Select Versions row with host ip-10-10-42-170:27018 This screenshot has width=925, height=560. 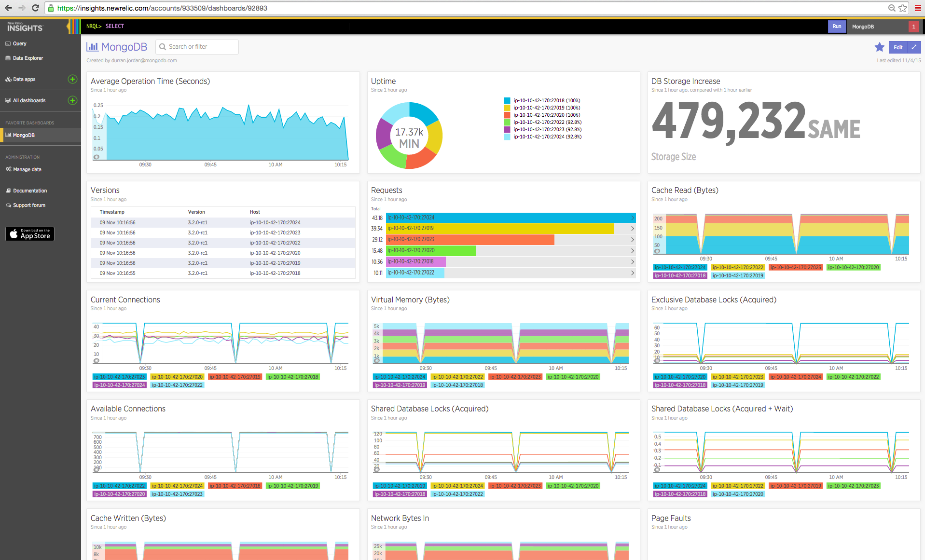223,273
